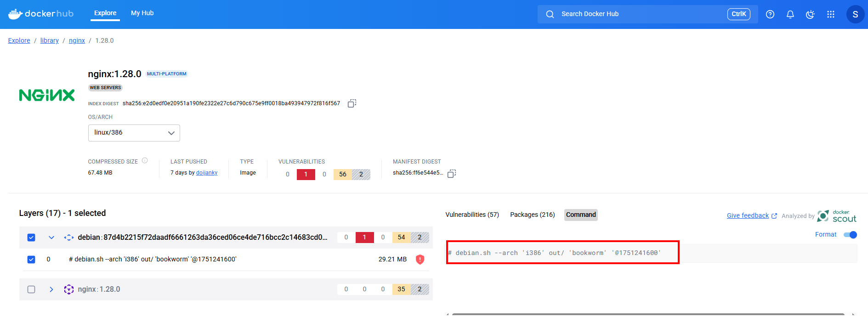Open the help question mark icon
This screenshot has width=868, height=334.
coord(770,14)
